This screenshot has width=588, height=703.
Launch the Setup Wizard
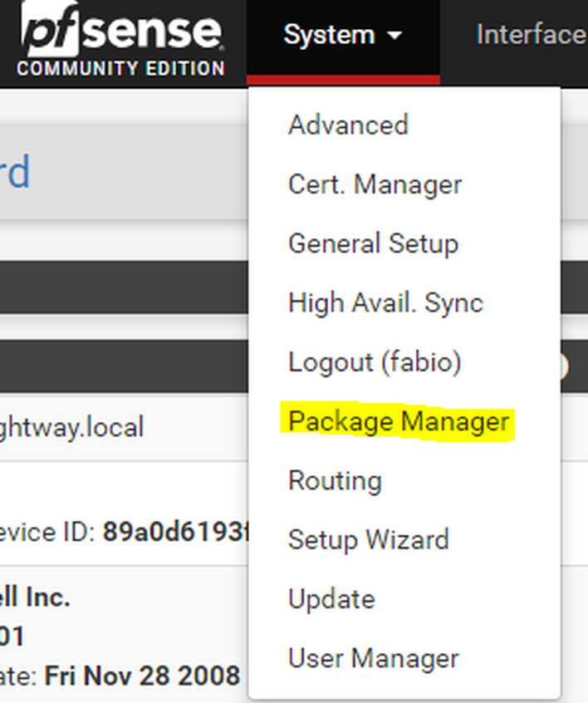pyautogui.click(x=369, y=540)
